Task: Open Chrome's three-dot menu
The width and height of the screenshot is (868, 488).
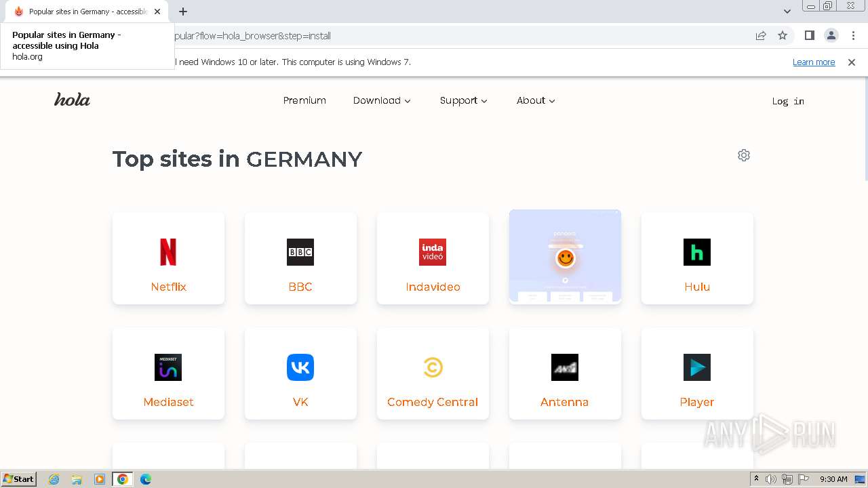Action: coord(853,35)
